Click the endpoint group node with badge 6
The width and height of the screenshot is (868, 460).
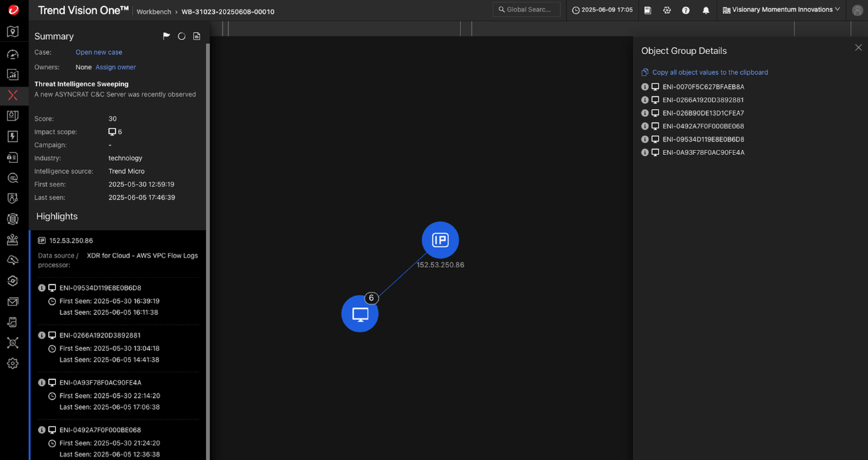[x=360, y=314]
